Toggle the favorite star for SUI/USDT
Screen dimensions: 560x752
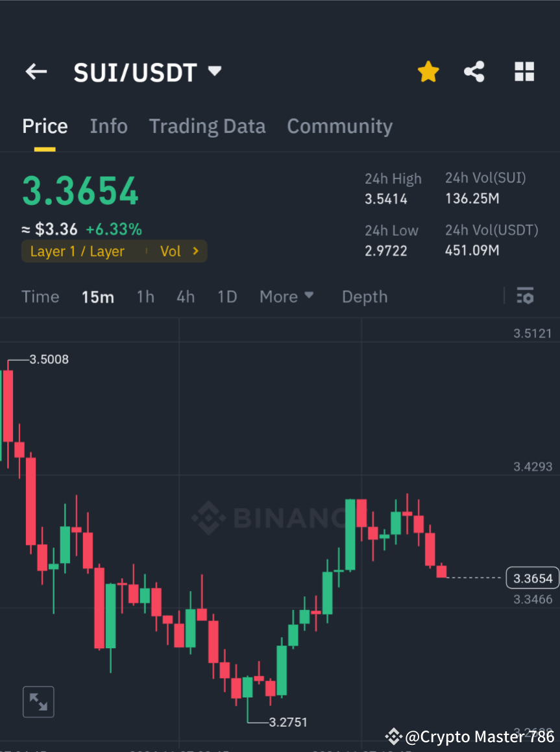pos(428,71)
